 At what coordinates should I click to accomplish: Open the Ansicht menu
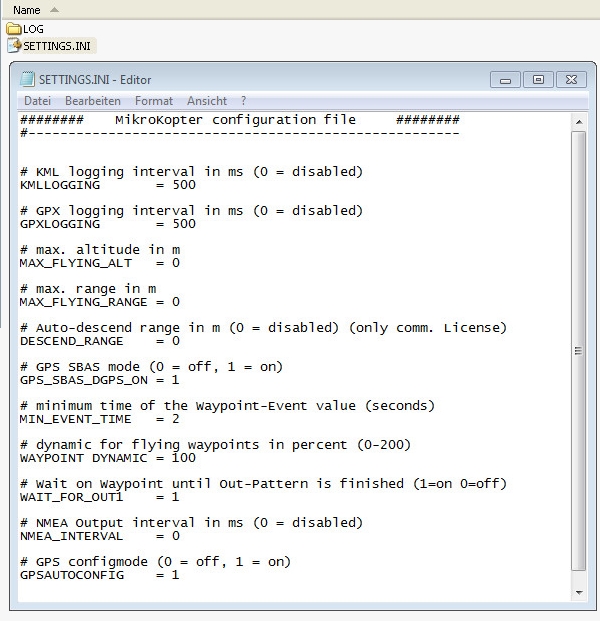[207, 101]
